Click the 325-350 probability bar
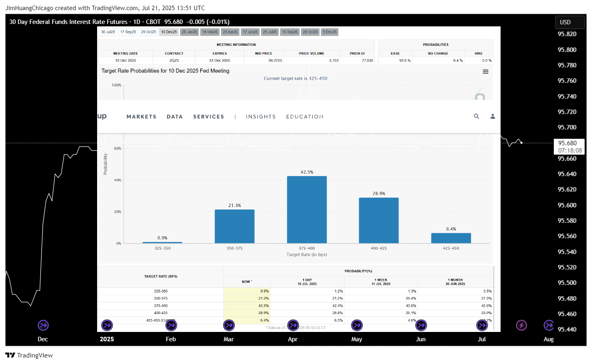This screenshot has width=592, height=364. tap(163, 243)
